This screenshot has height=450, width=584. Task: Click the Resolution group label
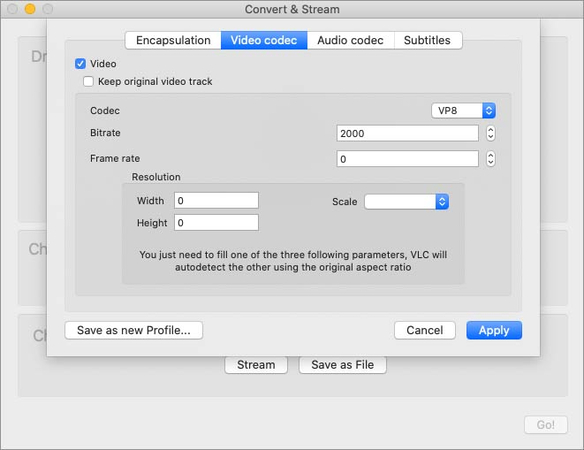[x=156, y=177]
